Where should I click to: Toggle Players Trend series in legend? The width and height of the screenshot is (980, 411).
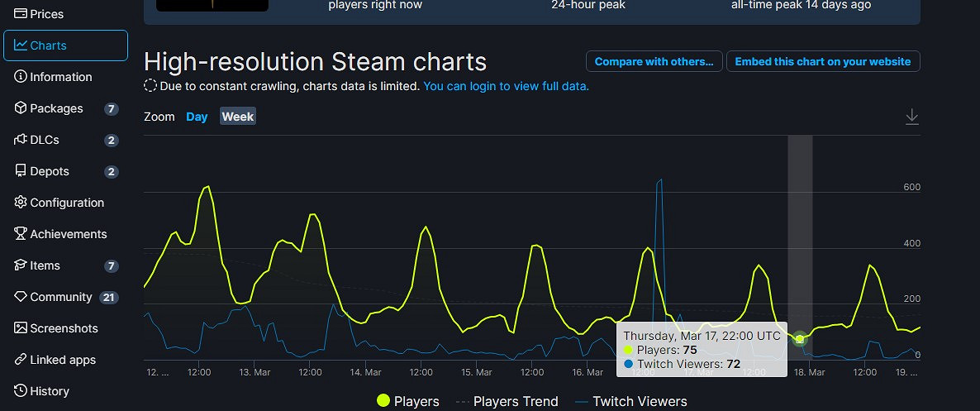(506, 401)
